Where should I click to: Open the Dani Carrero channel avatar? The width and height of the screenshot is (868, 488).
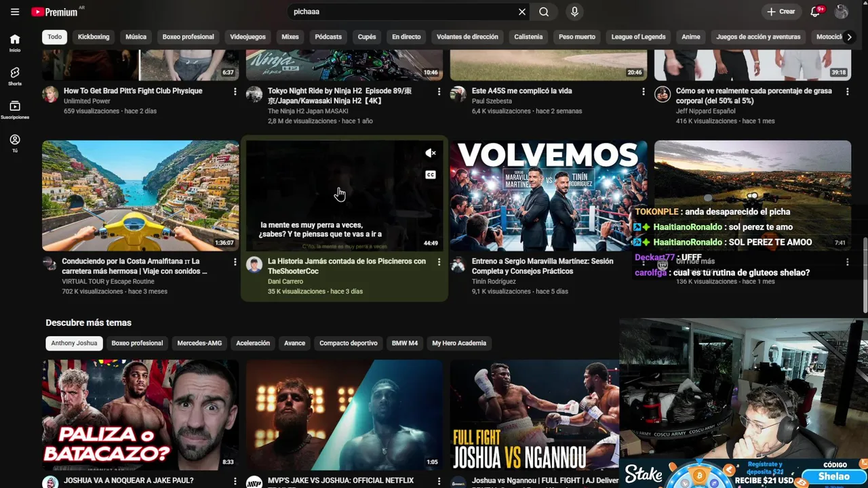point(254,264)
